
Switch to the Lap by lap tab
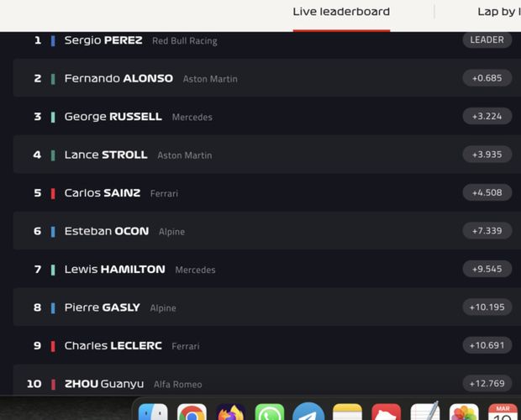tap(499, 12)
